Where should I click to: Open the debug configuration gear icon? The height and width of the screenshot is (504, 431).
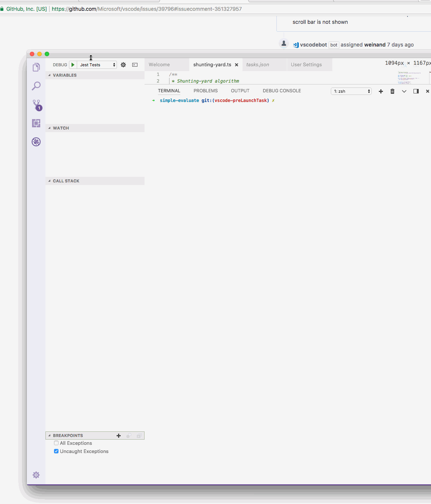[123, 64]
